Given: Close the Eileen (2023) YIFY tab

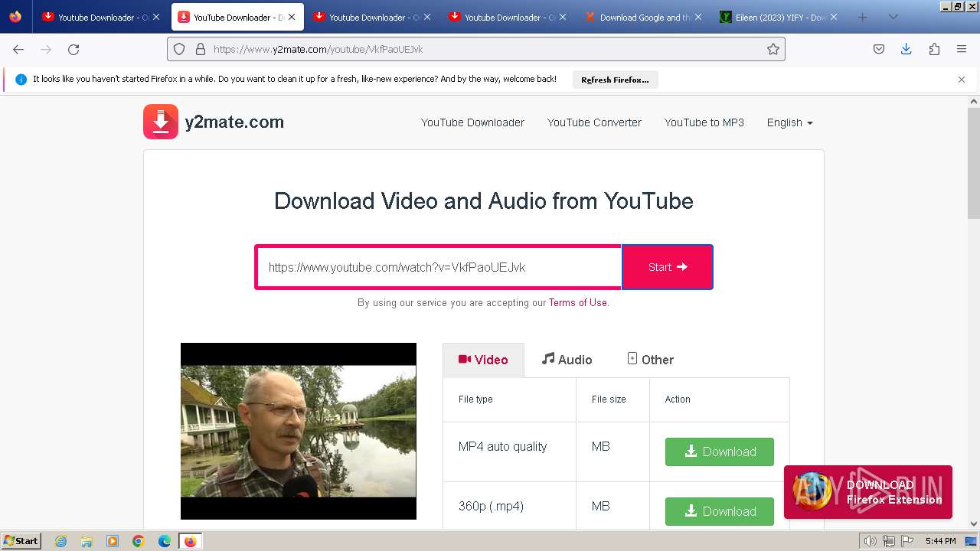Looking at the screenshot, I should (834, 17).
